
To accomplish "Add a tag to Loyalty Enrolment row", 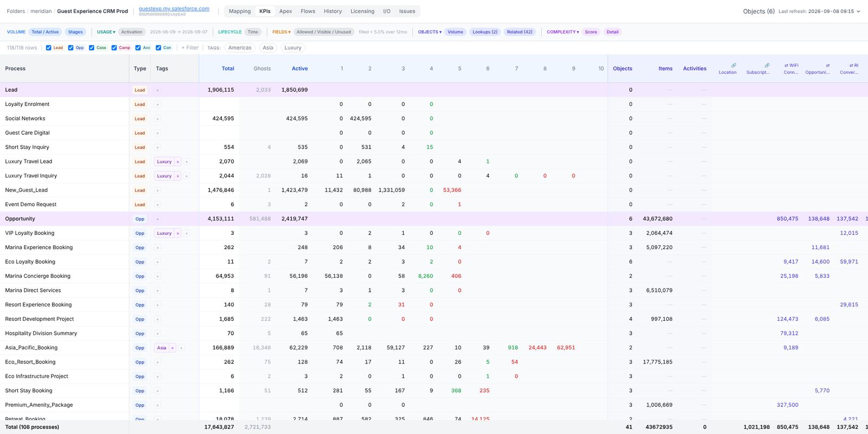I will 157,104.
